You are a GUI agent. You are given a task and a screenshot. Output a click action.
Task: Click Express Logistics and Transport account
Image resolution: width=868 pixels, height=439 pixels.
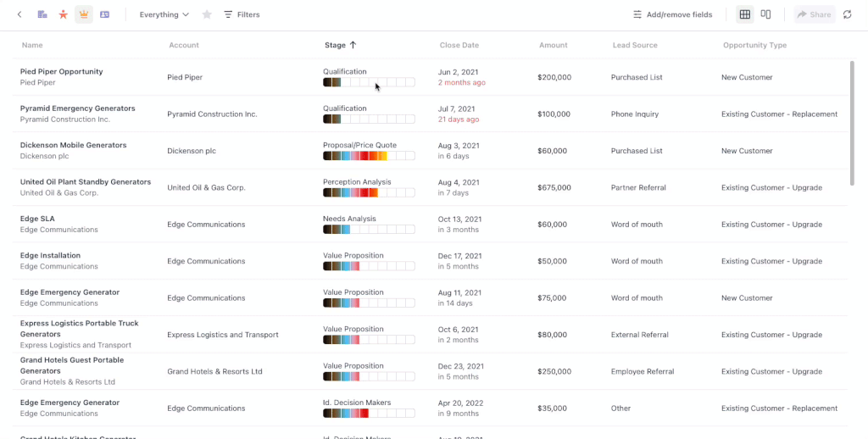[x=223, y=335]
